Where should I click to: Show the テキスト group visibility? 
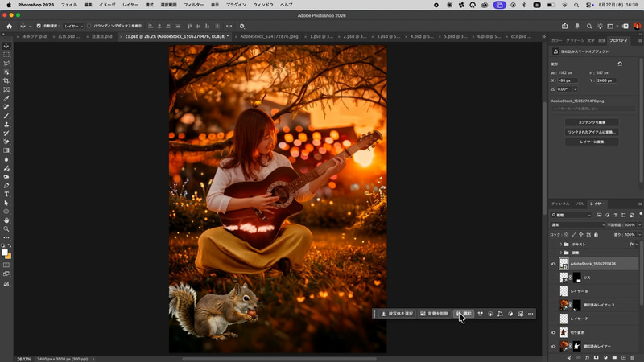[553, 245]
